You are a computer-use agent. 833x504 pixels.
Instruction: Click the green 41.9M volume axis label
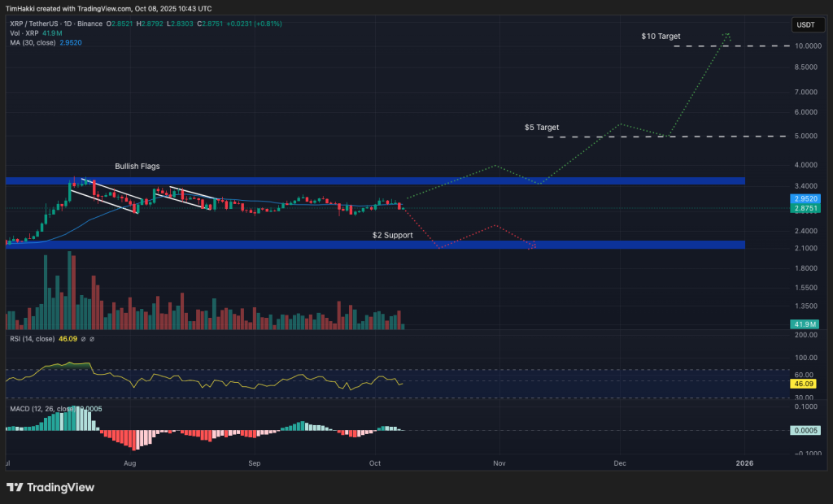click(803, 324)
